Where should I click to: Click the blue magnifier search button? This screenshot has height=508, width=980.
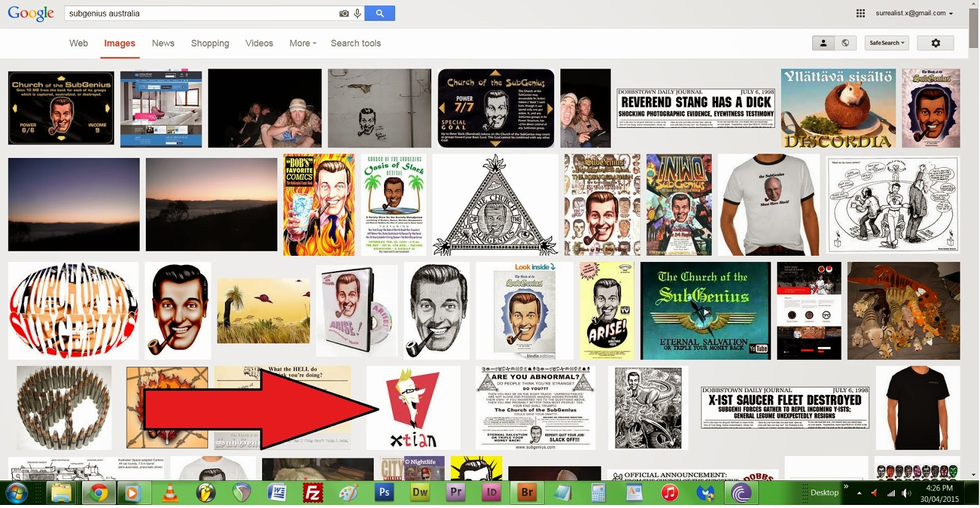[380, 13]
